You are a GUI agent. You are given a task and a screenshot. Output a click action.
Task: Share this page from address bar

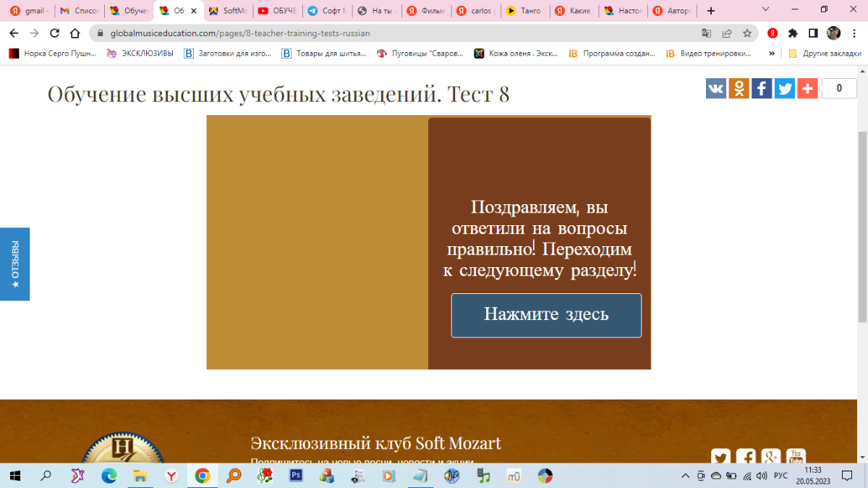pyautogui.click(x=727, y=33)
